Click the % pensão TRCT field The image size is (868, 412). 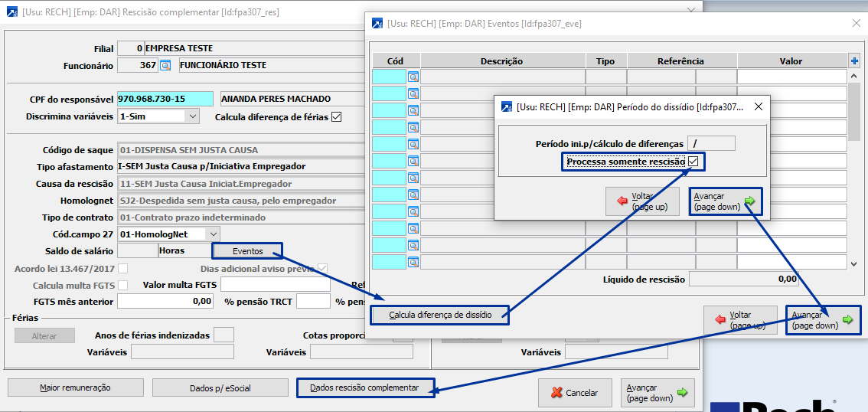click(x=313, y=301)
